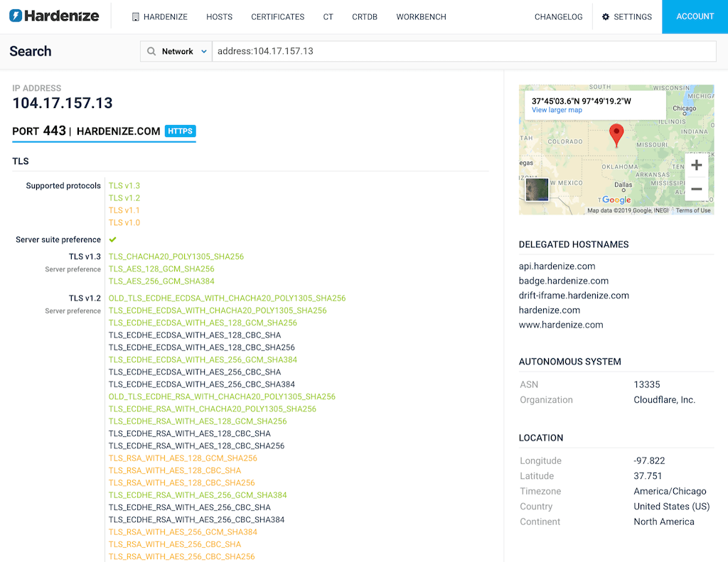The width and height of the screenshot is (728, 562).
Task: Open www.hardenize.com delegated hostname
Action: point(561,325)
